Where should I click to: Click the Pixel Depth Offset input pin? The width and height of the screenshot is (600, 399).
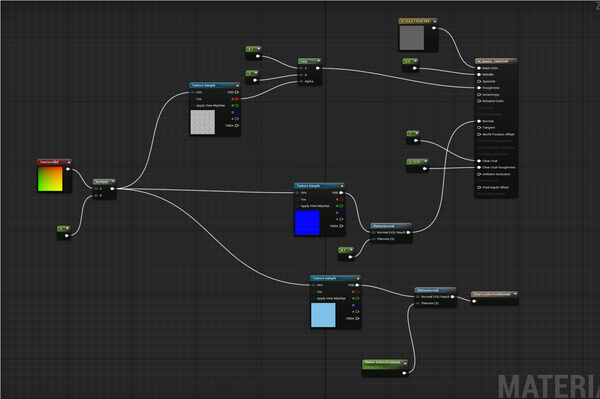click(479, 187)
